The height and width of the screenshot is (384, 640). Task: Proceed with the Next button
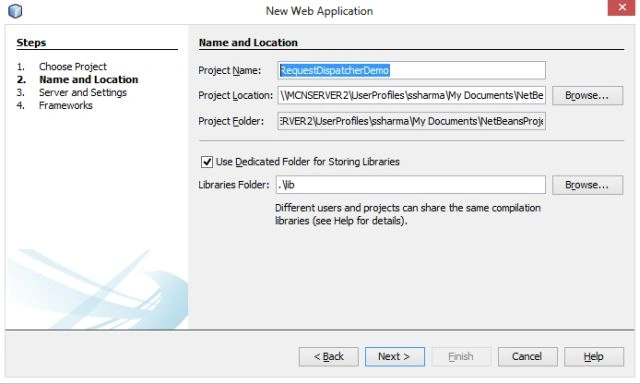click(395, 357)
